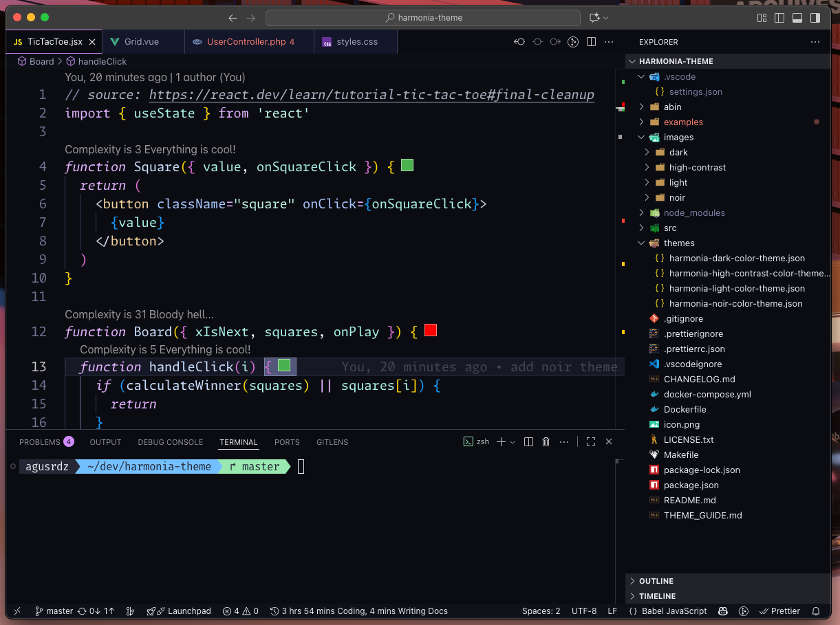The image size is (840, 625).
Task: Click the errors and warnings status indicator
Action: 241,611
